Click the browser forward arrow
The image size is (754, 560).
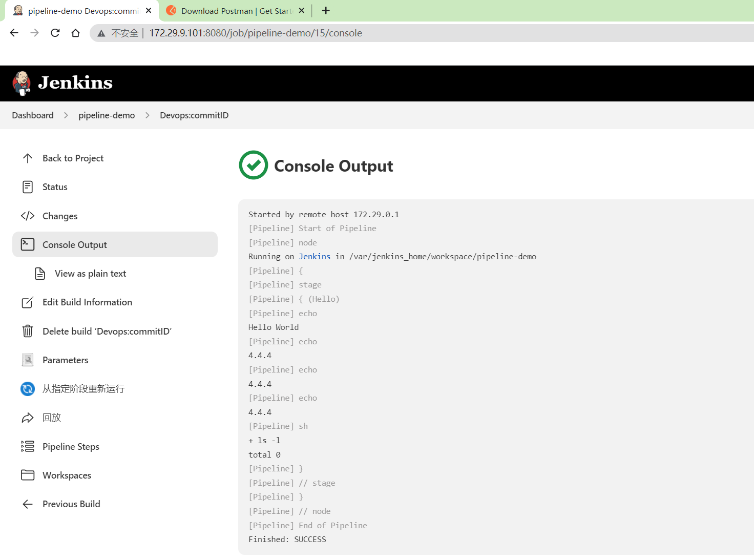pyautogui.click(x=35, y=33)
